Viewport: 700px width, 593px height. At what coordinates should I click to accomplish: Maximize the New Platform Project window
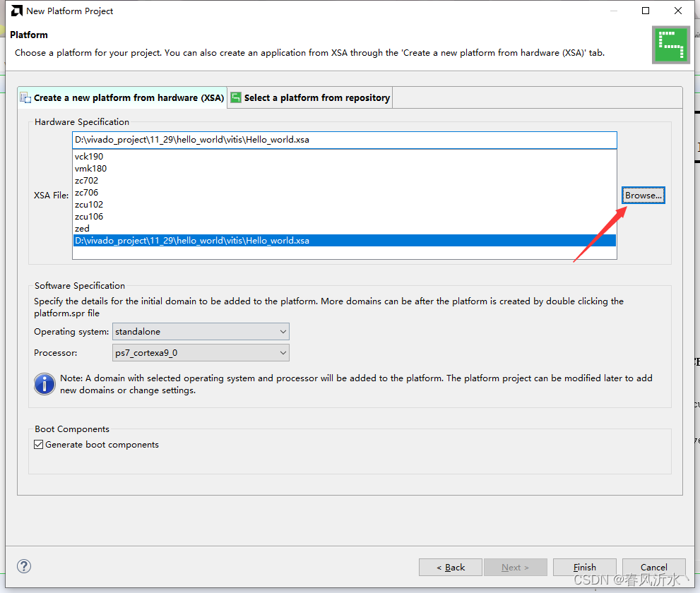[x=646, y=11]
